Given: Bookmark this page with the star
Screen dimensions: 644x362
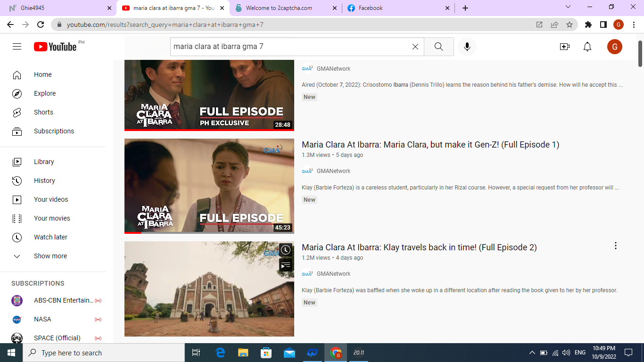Looking at the screenshot, I should coord(570,25).
